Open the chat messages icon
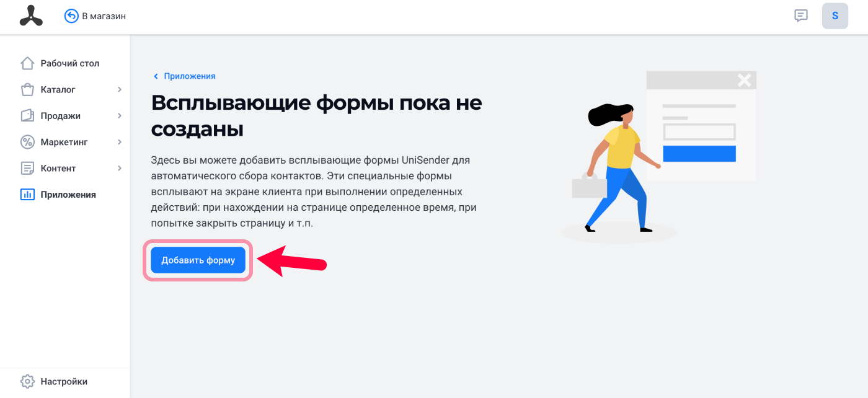The height and width of the screenshot is (398, 868). pyautogui.click(x=801, y=16)
